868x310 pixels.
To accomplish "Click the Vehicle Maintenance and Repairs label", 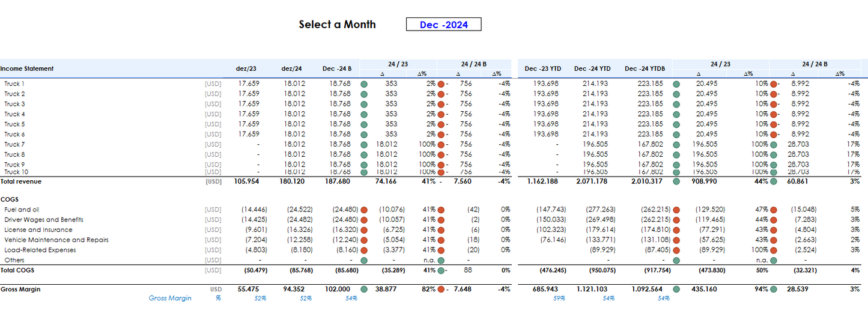I will (x=56, y=240).
